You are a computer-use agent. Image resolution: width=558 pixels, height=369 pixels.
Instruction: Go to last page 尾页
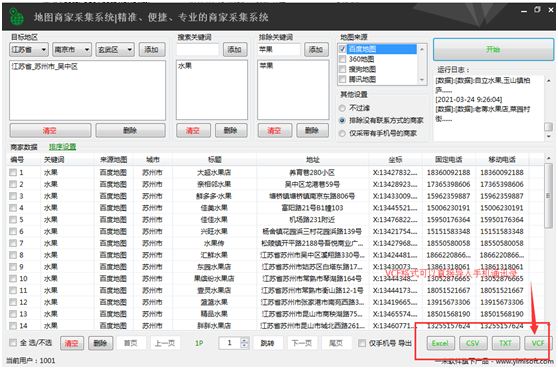click(336, 343)
